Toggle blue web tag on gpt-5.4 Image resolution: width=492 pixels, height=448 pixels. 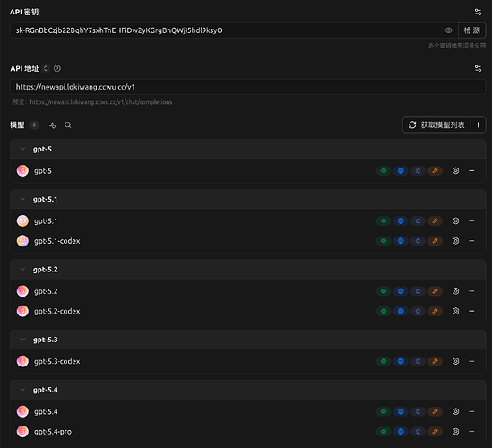tap(401, 411)
